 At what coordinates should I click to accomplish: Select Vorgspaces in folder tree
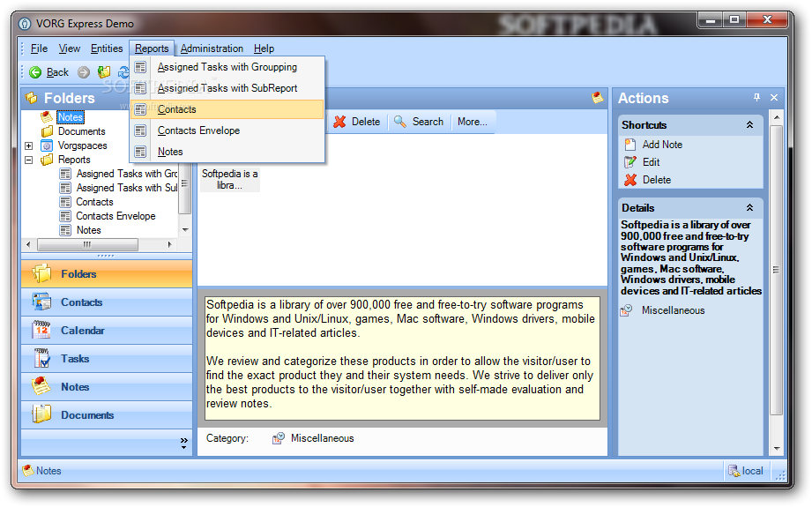[x=82, y=145]
